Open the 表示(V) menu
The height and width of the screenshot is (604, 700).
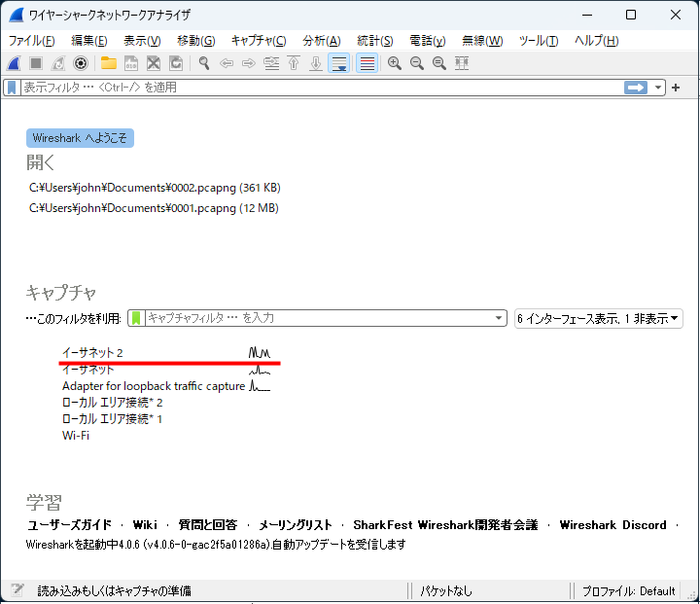click(x=142, y=41)
